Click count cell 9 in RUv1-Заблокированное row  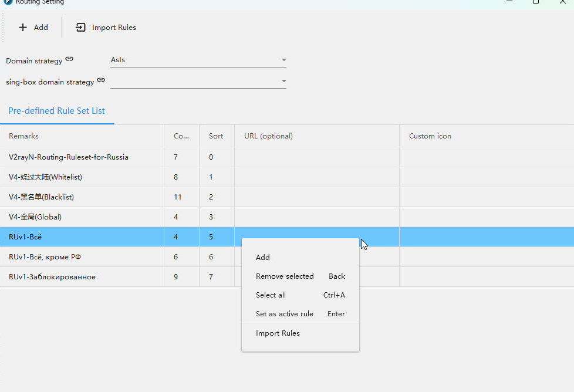(181, 277)
